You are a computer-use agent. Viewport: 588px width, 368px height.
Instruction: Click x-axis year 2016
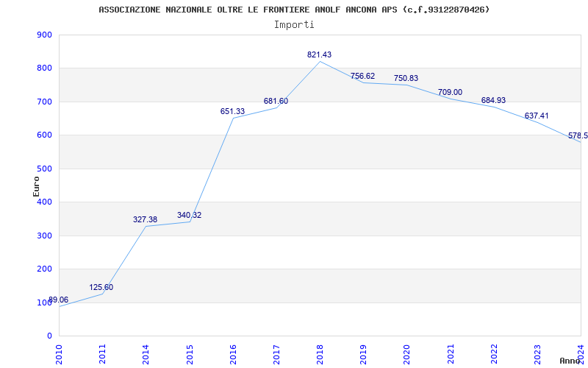(x=233, y=354)
